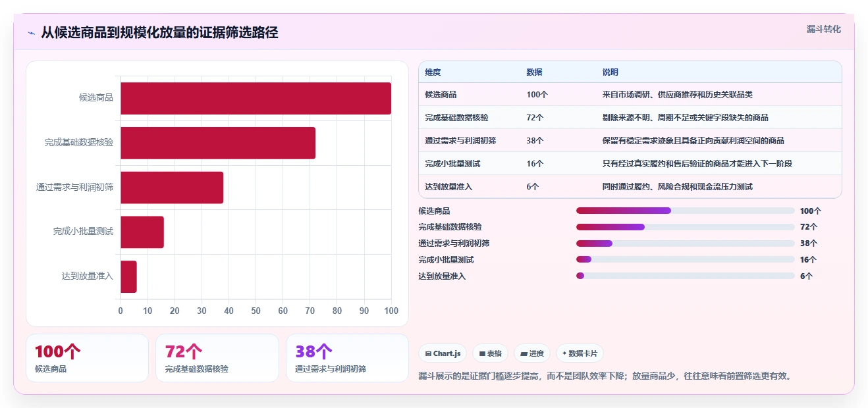868x408 pixels.
Task: Click the 完成小批量测试 progress bar
Action: pyautogui.click(x=686, y=259)
